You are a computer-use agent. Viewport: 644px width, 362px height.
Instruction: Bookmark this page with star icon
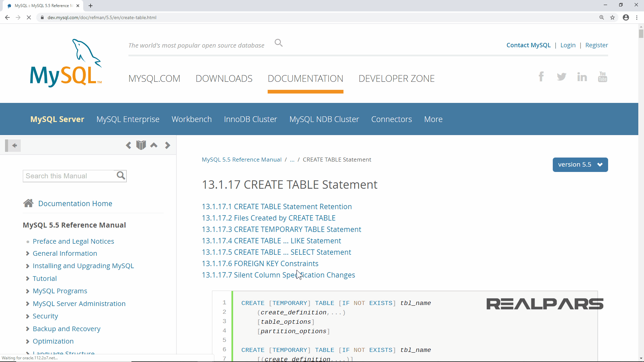coord(612,17)
